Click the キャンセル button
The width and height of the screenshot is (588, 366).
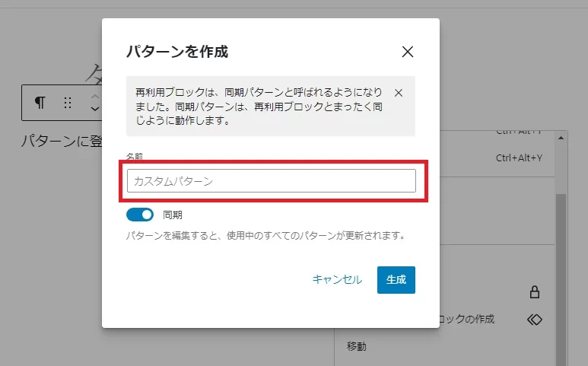click(337, 280)
